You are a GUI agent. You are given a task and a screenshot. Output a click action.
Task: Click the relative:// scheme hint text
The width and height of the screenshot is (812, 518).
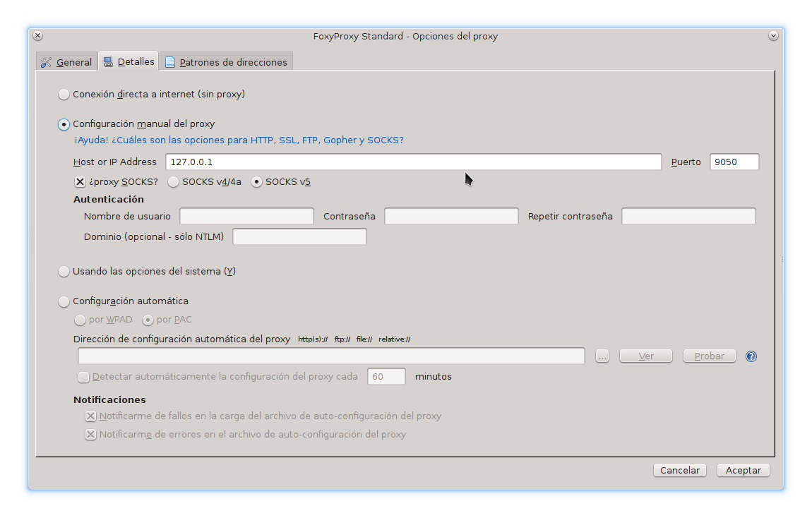pos(395,339)
